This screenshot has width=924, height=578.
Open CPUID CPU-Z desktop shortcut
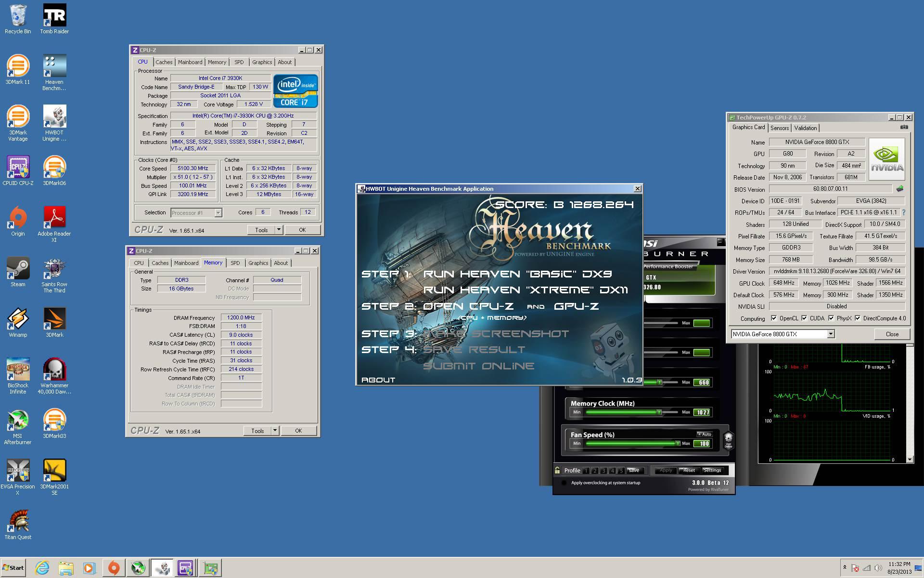tap(18, 171)
